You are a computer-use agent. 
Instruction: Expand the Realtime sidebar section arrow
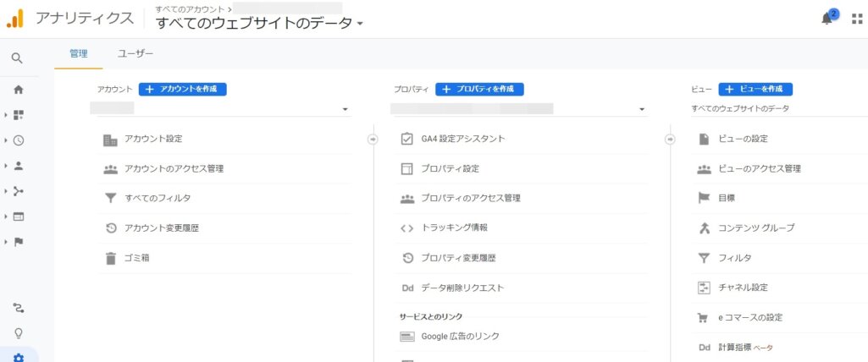tap(6, 140)
